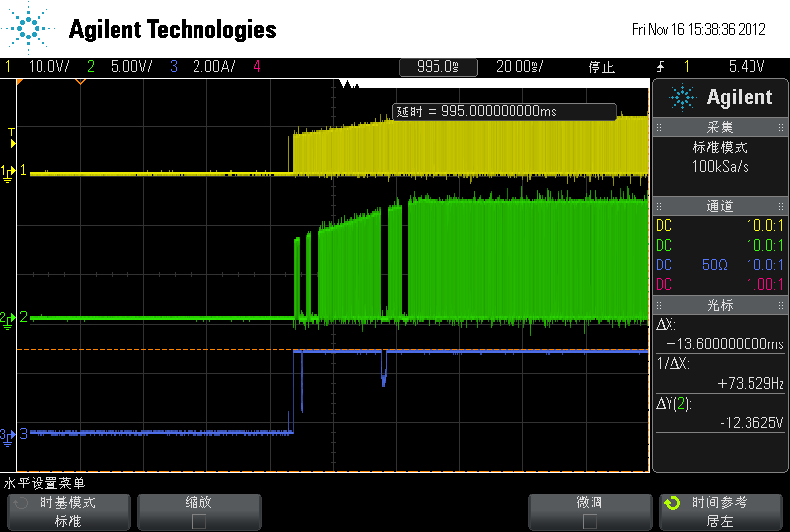Select the channel 1 ground marker
790x532 pixels.
8,173
